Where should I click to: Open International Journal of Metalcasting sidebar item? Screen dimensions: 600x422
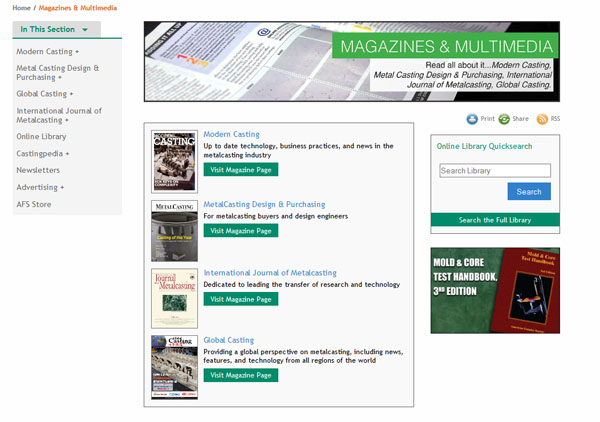[x=59, y=115]
